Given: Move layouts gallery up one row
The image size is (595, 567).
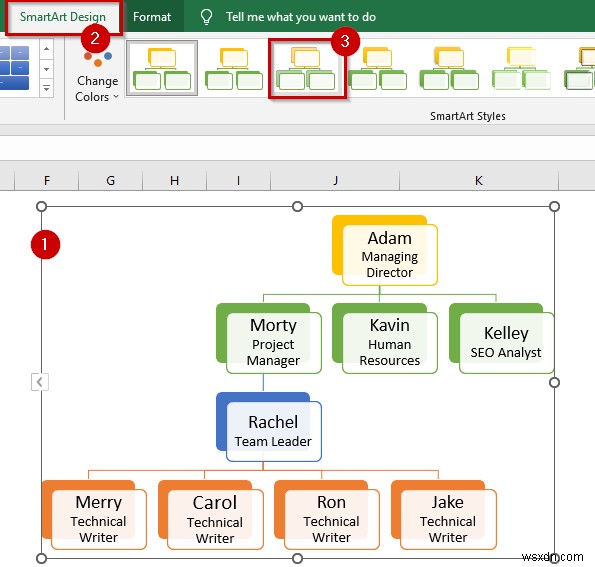Looking at the screenshot, I should click(46, 49).
